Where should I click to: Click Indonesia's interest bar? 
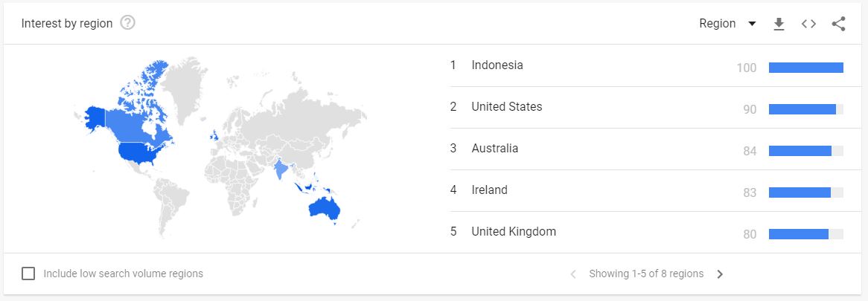(805, 68)
